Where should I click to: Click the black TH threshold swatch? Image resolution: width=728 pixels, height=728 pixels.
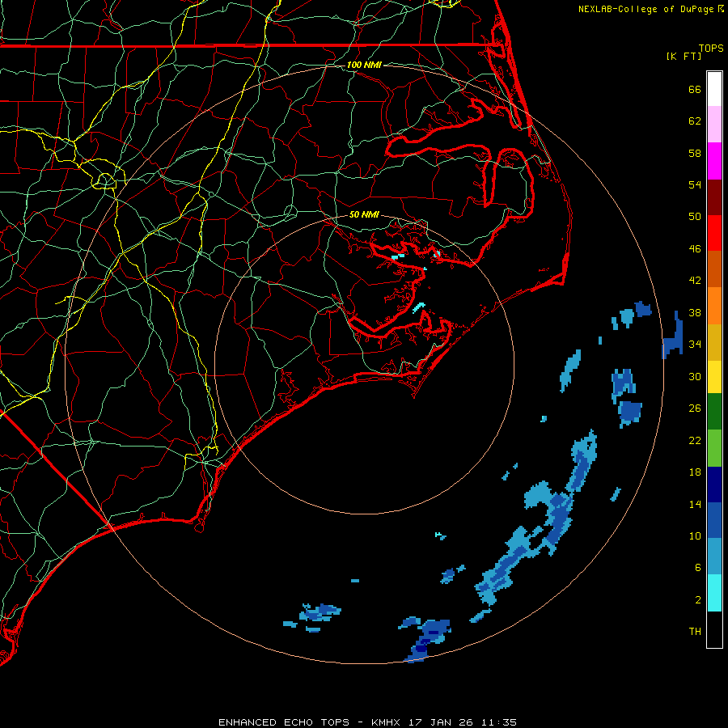[x=714, y=629]
